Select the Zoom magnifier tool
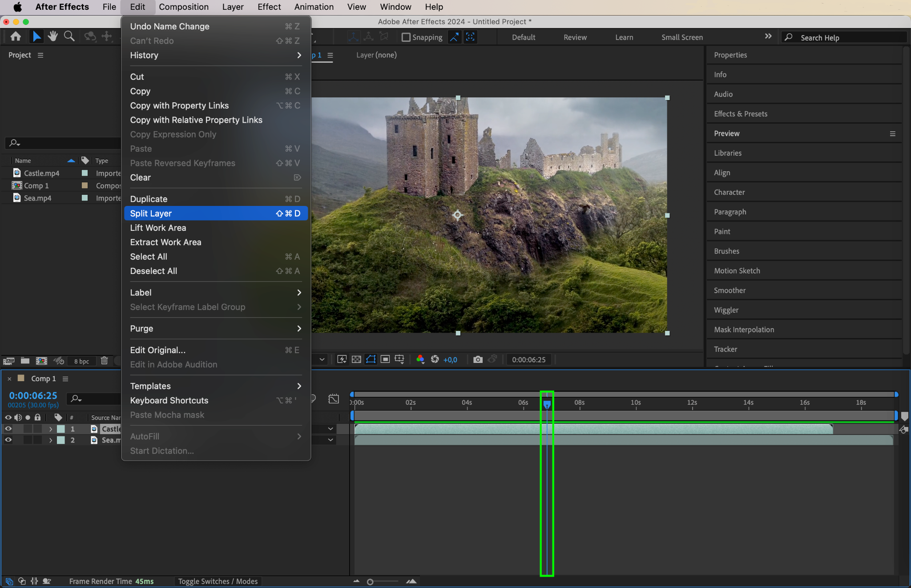Image resolution: width=911 pixels, height=588 pixels. [69, 36]
